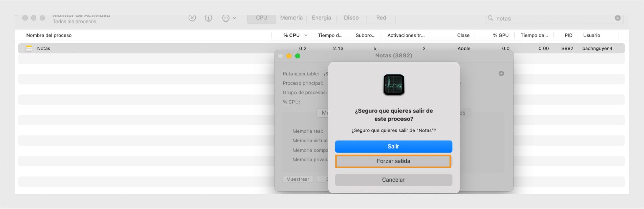Screen dimensions: 644x209
Task: Select the Notas process name
Action: click(44, 49)
